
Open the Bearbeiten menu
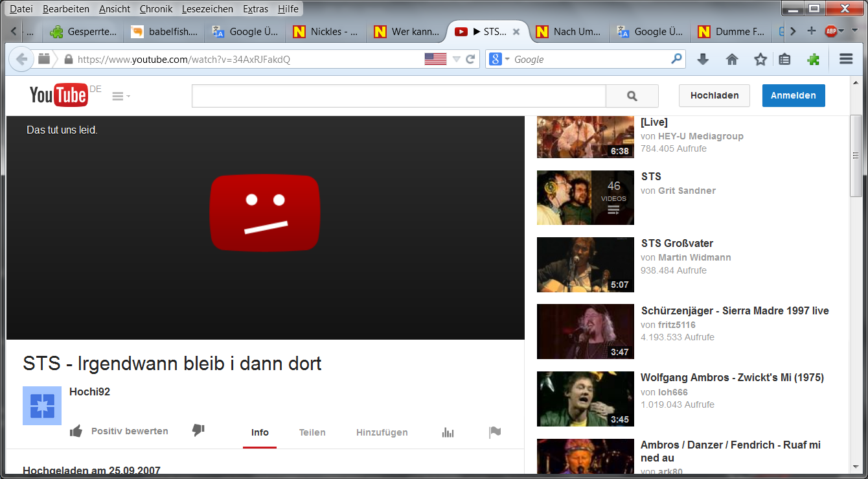click(x=66, y=9)
